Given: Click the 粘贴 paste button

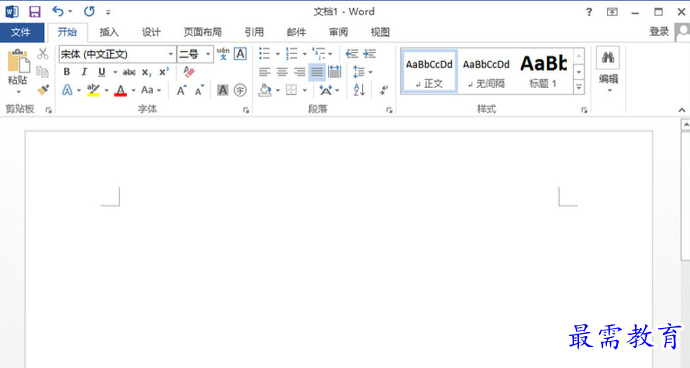Looking at the screenshot, I should point(18,66).
